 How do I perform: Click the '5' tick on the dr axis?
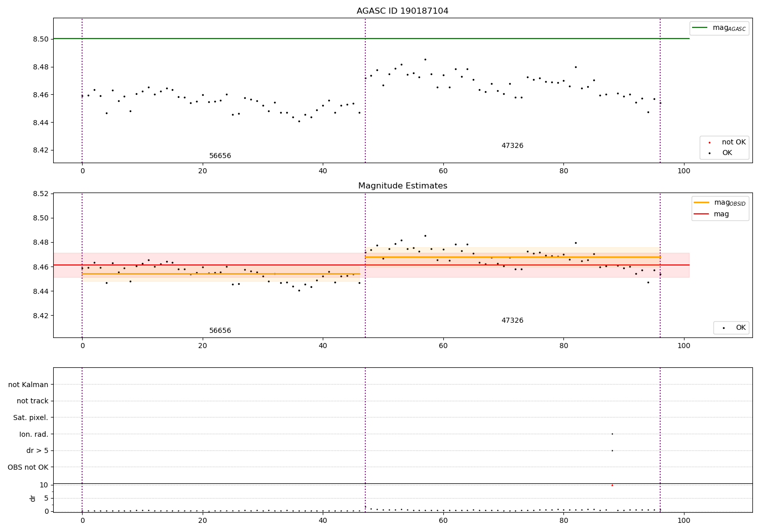[46, 498]
